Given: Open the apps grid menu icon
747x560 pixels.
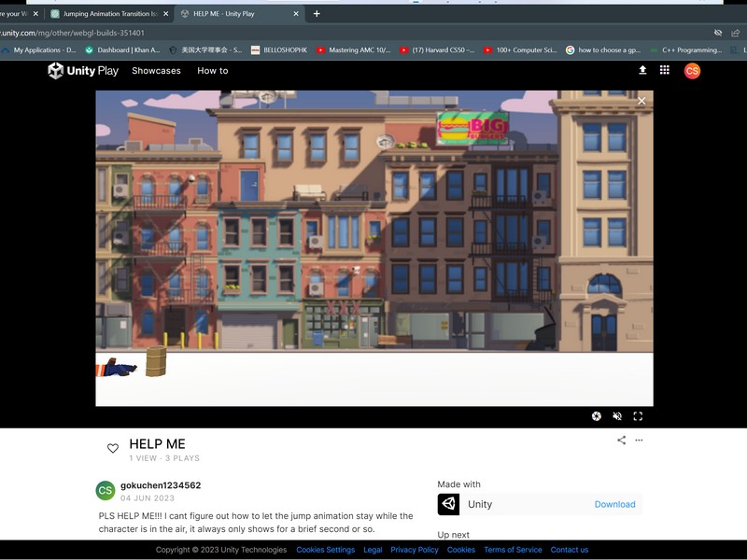Looking at the screenshot, I should point(665,71).
